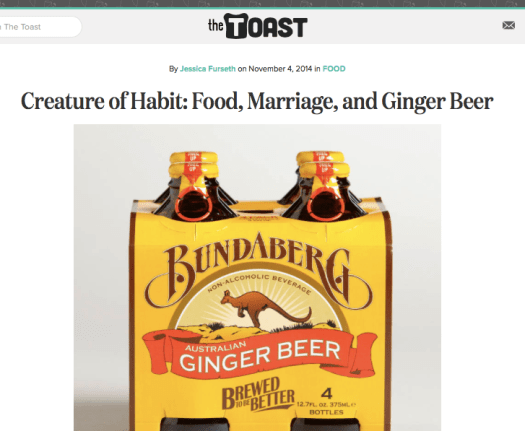
Task: Click the left bottle's yellow cap
Action: coord(194,164)
